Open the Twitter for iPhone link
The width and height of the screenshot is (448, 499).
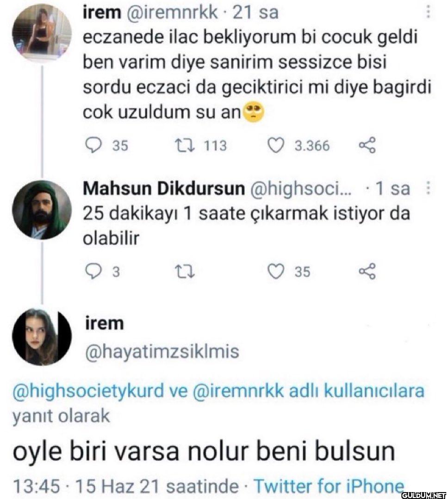click(x=328, y=486)
